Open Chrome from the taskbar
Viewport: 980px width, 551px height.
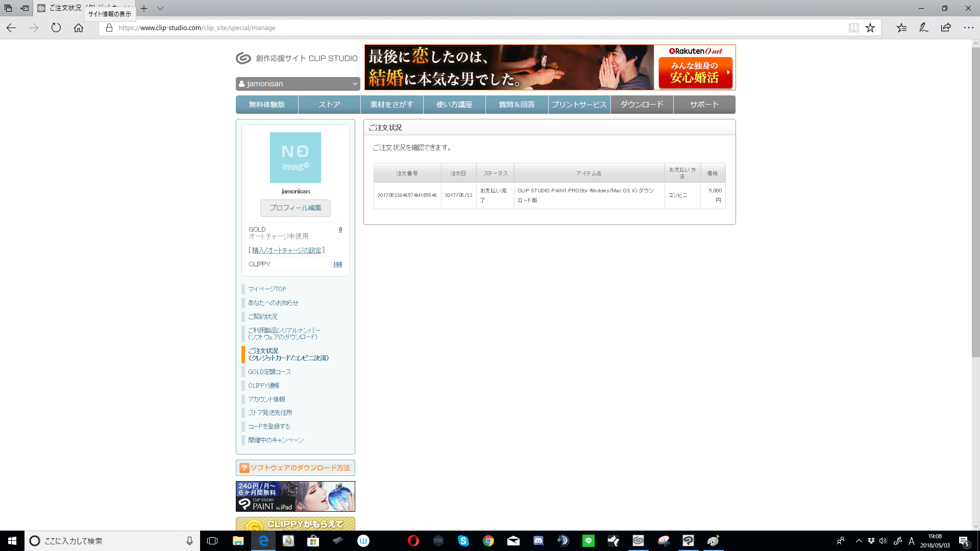coord(488,541)
